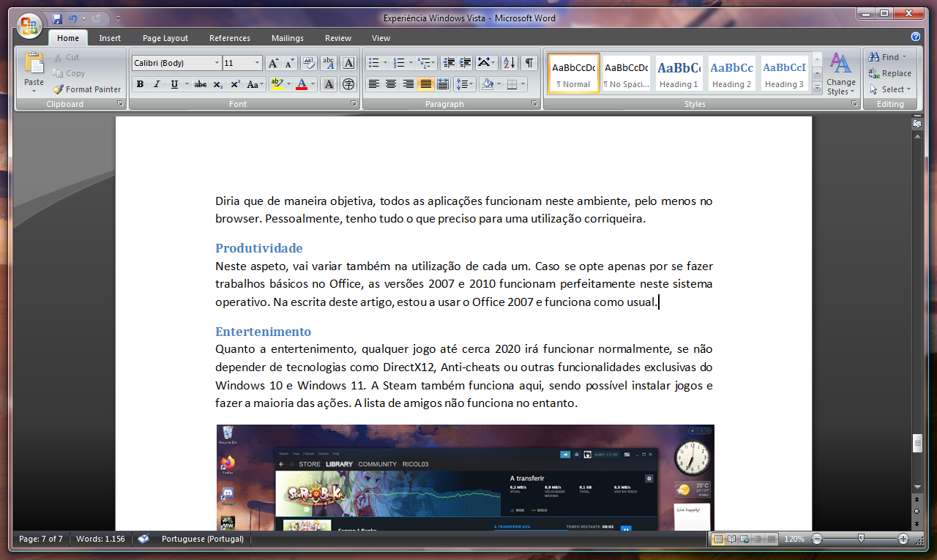Align text to the left
The image size is (937, 560).
(x=374, y=84)
